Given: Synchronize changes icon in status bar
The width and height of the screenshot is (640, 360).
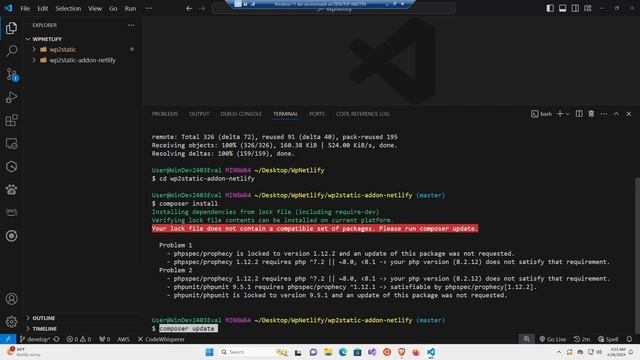Looking at the screenshot, I should 56,339.
